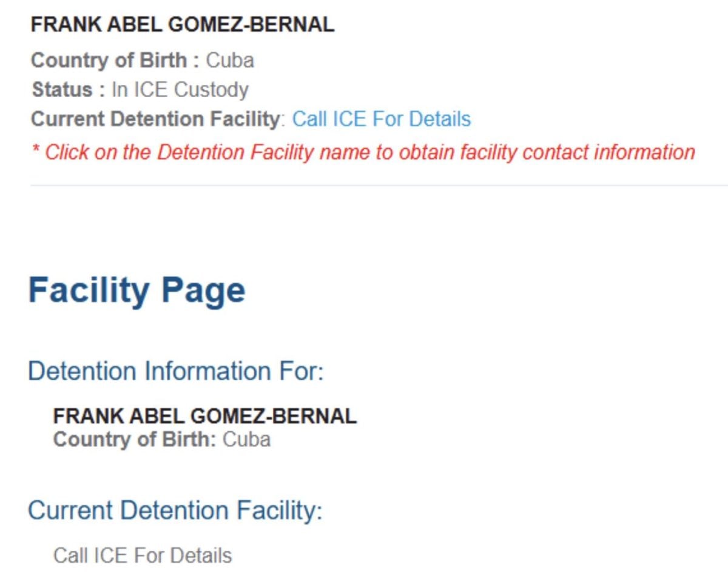Click the bold Current Detention Facility label

(x=154, y=119)
